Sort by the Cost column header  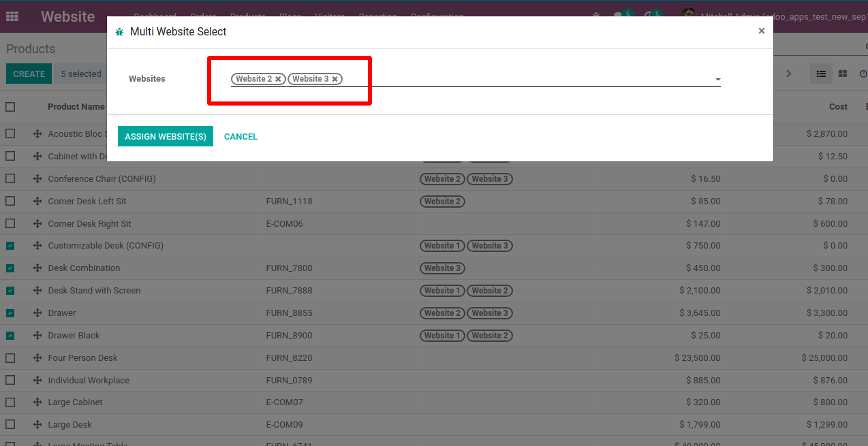(838, 106)
